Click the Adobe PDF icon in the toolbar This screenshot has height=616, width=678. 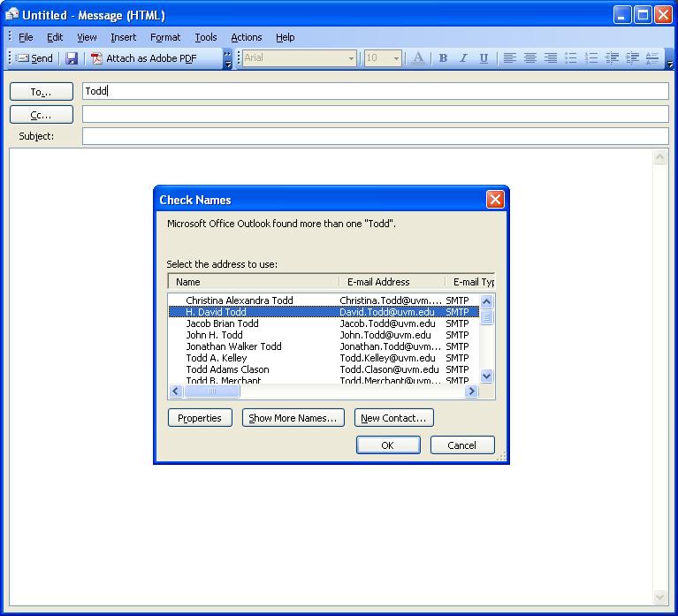pos(96,58)
